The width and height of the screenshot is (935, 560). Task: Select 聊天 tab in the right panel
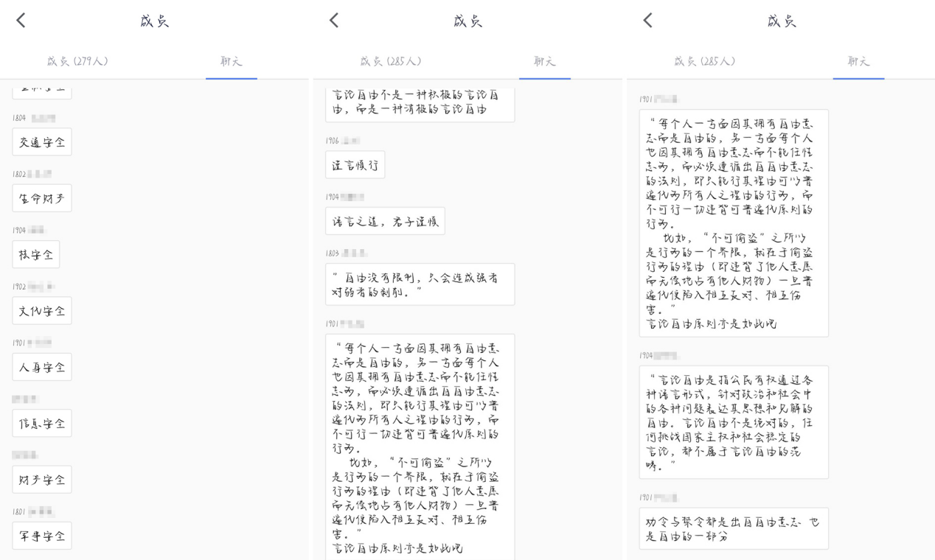coord(858,61)
